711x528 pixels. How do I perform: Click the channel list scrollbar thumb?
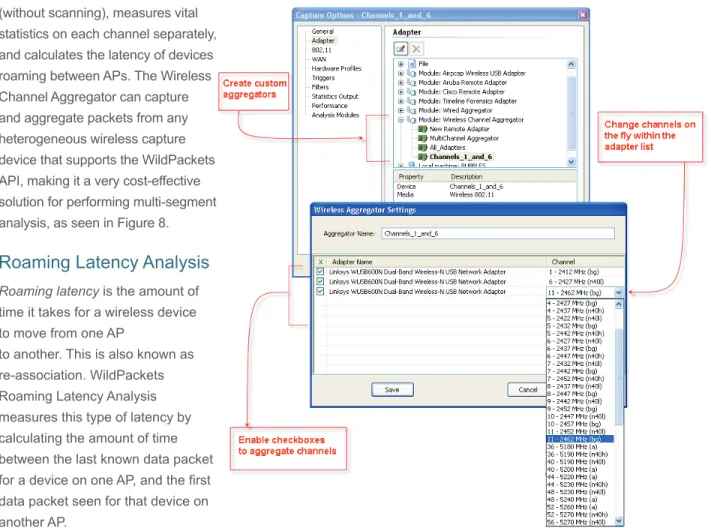tap(618, 376)
